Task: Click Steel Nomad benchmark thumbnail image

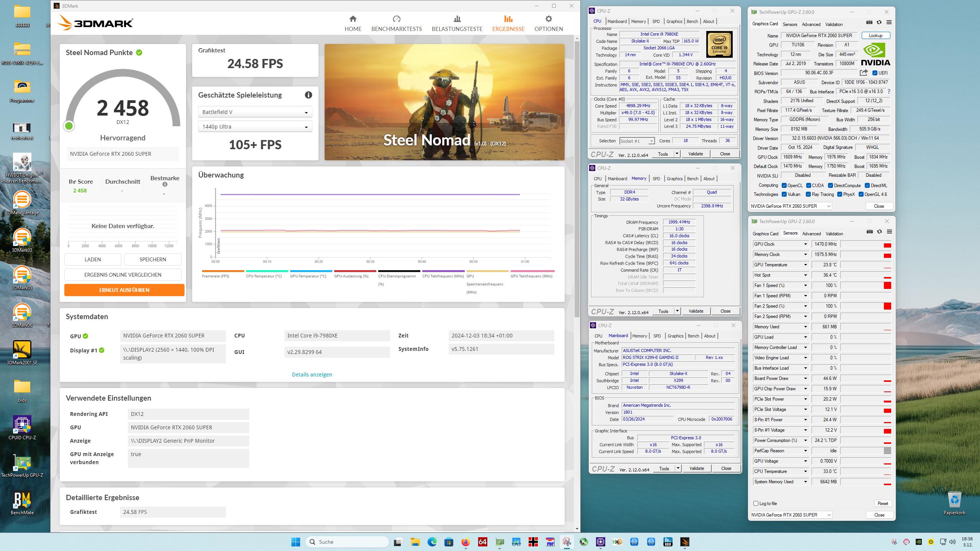Action: click(444, 102)
